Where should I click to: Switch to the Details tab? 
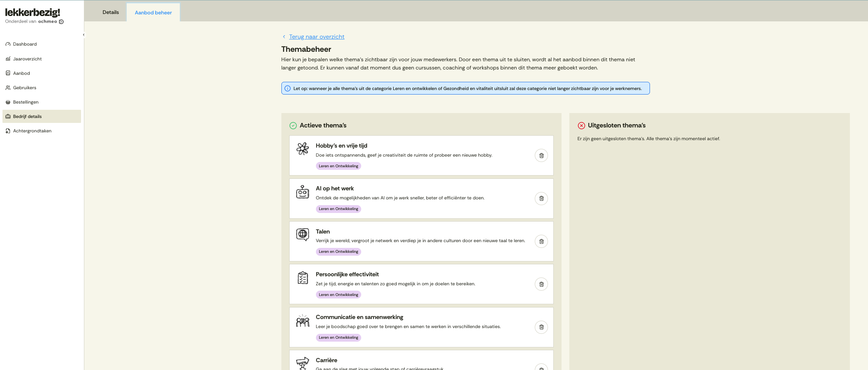coord(111,12)
